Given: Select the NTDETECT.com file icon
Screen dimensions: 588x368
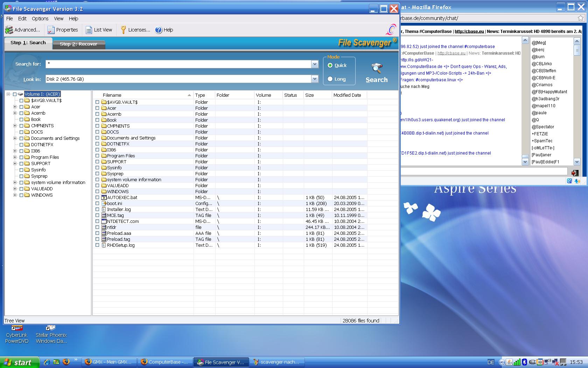Looking at the screenshot, I should pyautogui.click(x=104, y=222).
